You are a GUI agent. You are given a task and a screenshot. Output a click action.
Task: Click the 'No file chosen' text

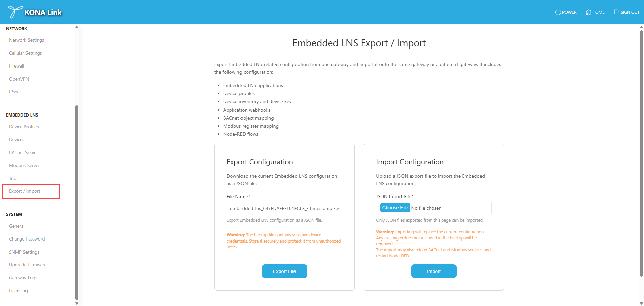[426, 208]
